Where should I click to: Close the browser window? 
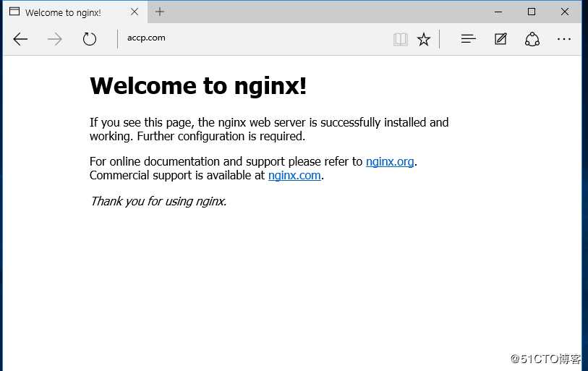(x=565, y=12)
